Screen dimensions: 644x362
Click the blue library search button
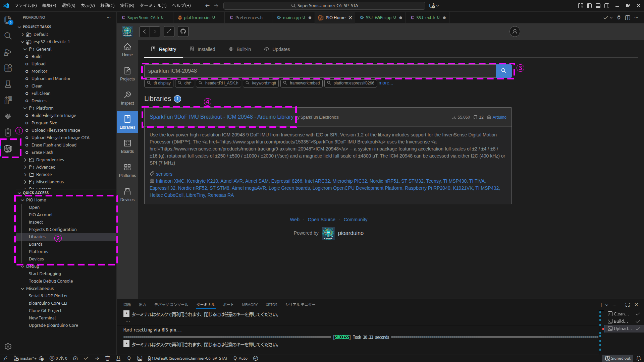pos(503,71)
